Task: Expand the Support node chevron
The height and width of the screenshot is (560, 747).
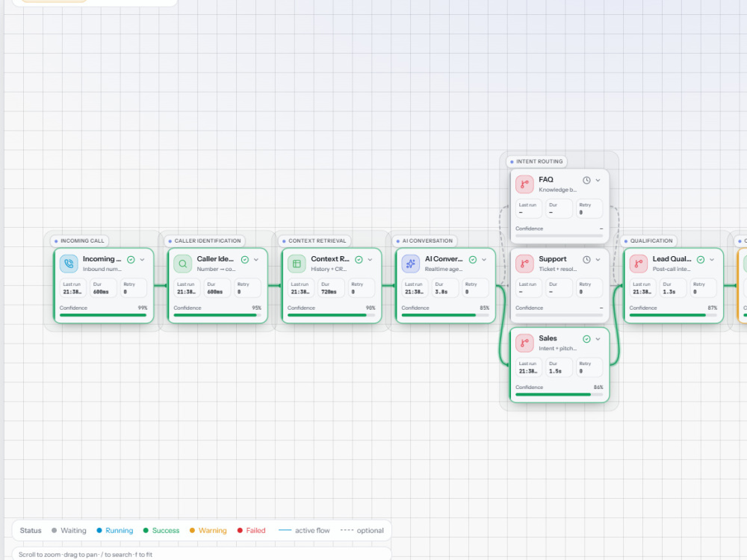Action: pyautogui.click(x=598, y=260)
